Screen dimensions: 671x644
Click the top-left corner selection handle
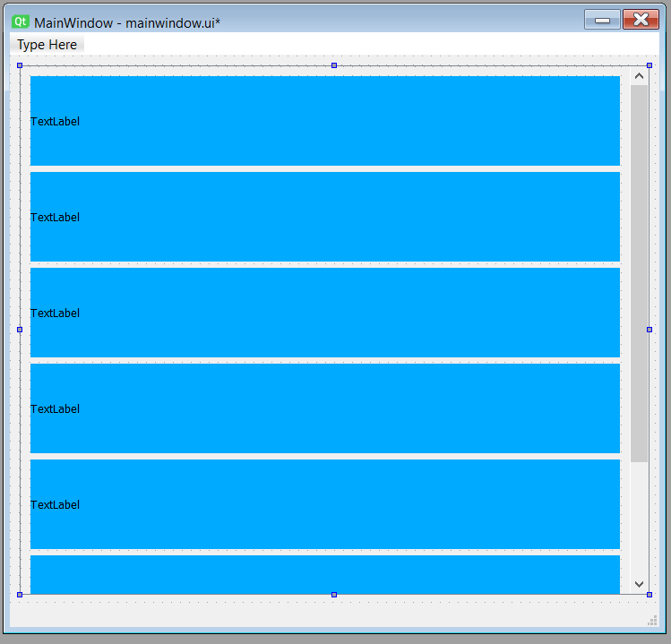pyautogui.click(x=20, y=65)
